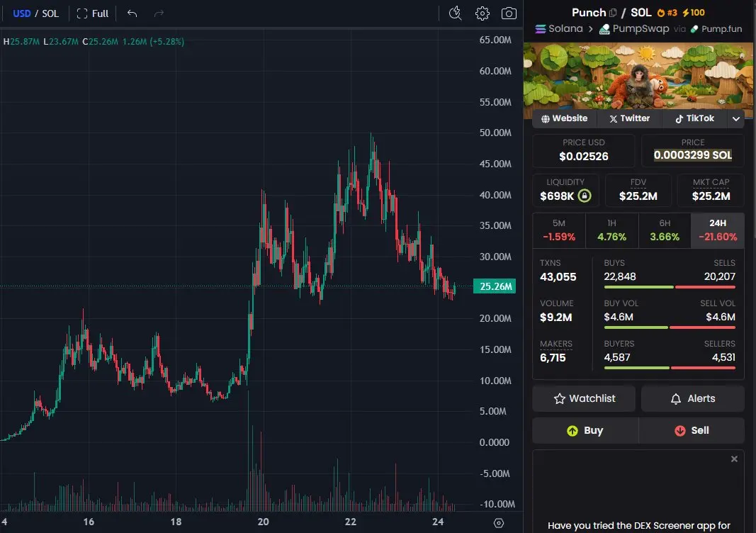Image resolution: width=756 pixels, height=533 pixels.
Task: Click date label 24 on time axis
Action: 438,522
